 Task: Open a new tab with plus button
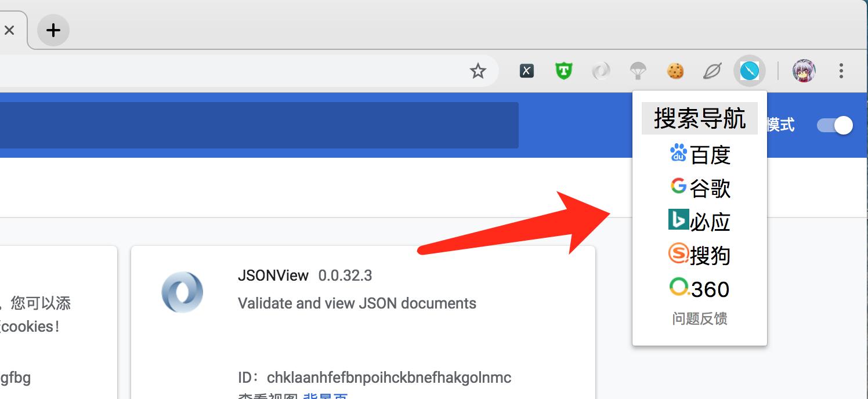[53, 30]
